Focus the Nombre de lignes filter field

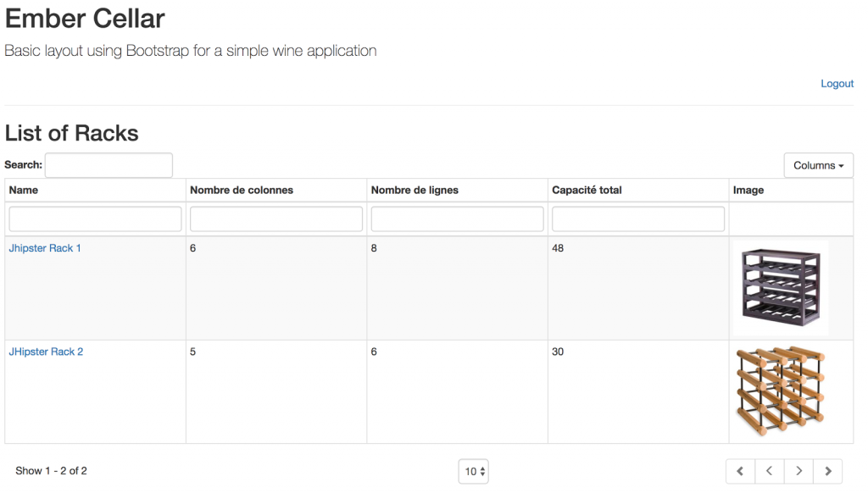coord(457,219)
